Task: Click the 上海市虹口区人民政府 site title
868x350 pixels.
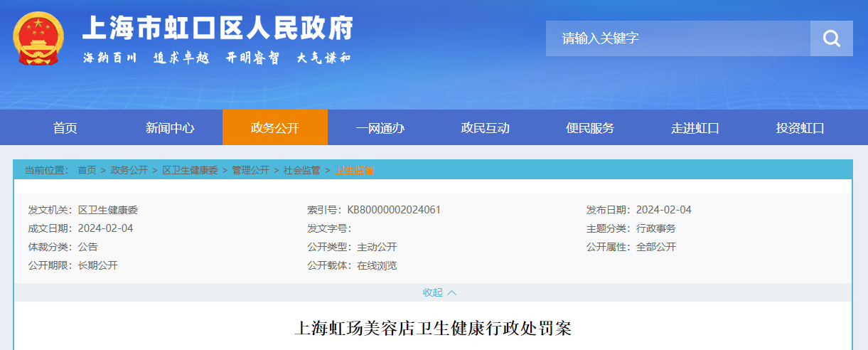Action: coord(218,28)
